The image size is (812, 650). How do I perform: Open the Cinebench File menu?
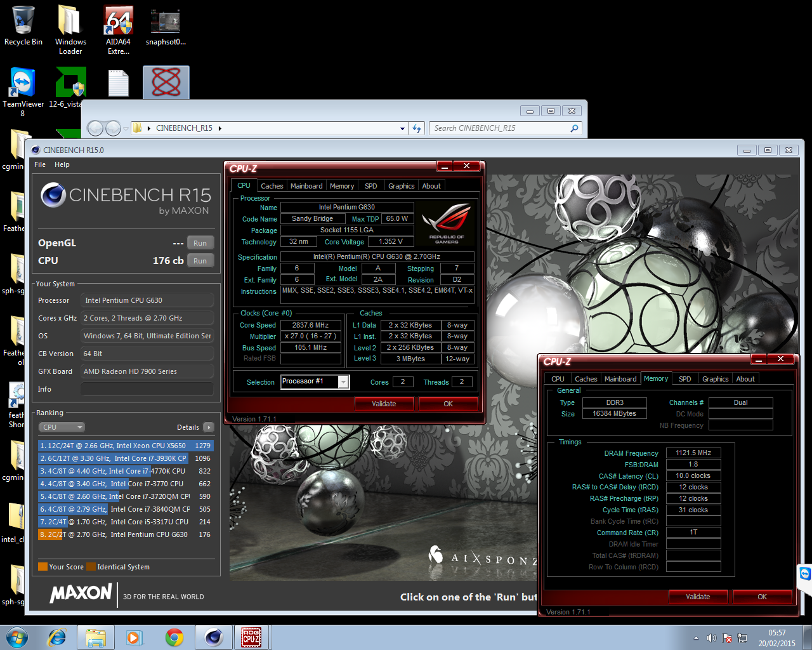pyautogui.click(x=40, y=164)
